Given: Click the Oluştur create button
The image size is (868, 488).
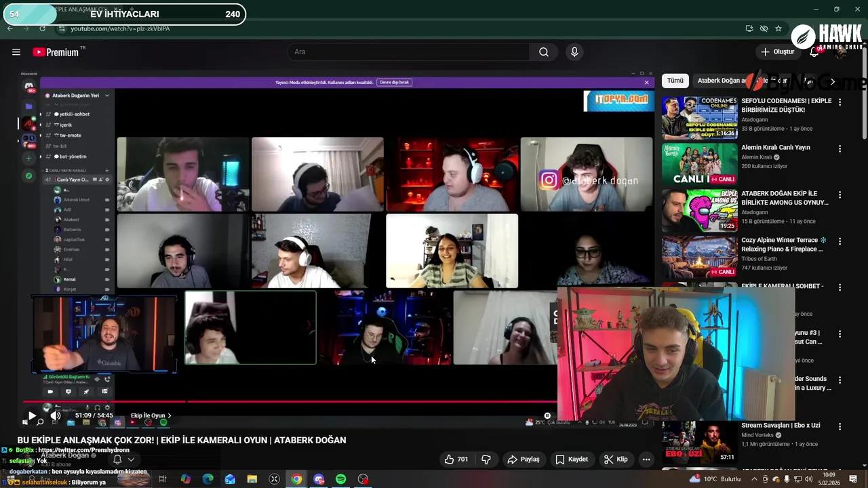Looking at the screenshot, I should (777, 52).
